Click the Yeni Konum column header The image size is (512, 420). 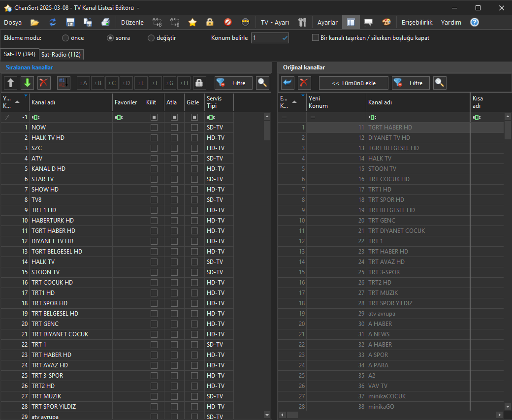coord(336,102)
